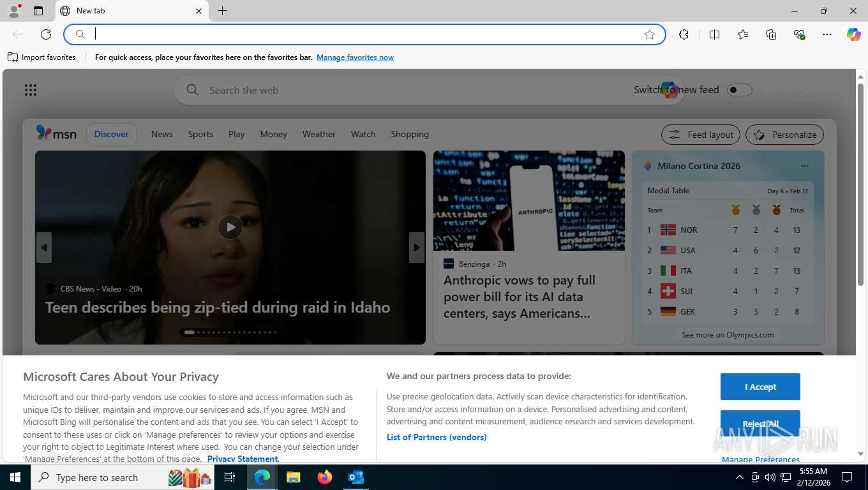Go to previous carousel slide

click(43, 248)
